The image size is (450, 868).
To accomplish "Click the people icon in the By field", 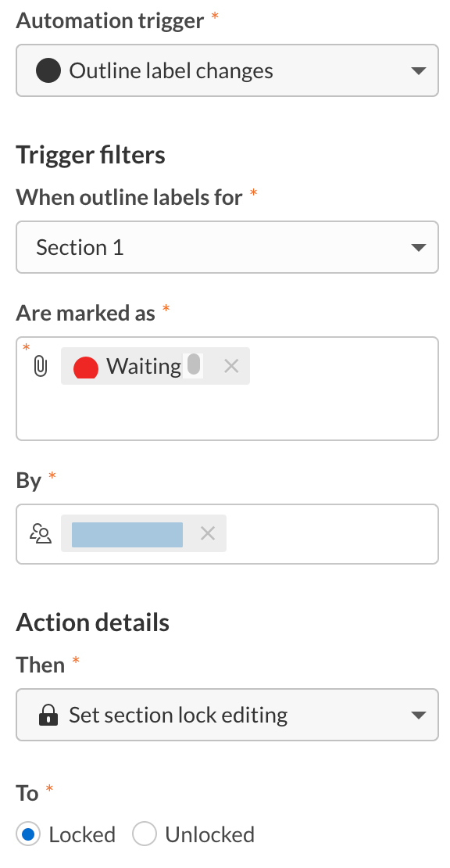I will click(x=41, y=533).
